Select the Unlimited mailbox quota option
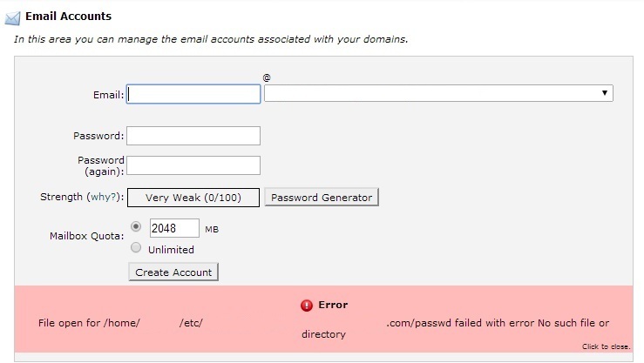The image size is (644, 363). click(x=136, y=248)
